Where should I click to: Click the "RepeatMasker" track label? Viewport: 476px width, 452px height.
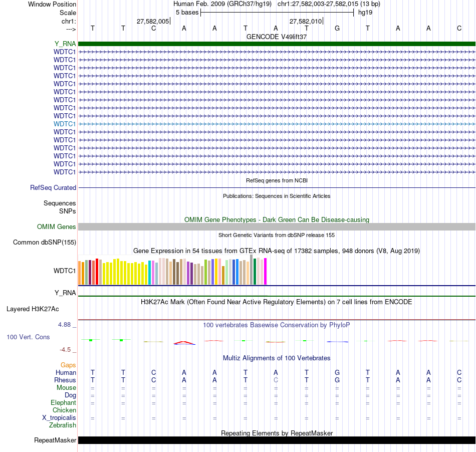point(55,440)
